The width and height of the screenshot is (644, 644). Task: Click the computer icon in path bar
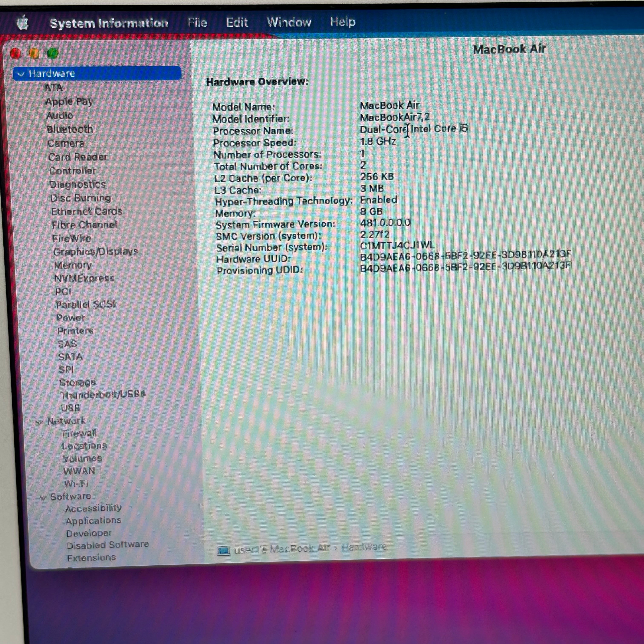click(224, 550)
